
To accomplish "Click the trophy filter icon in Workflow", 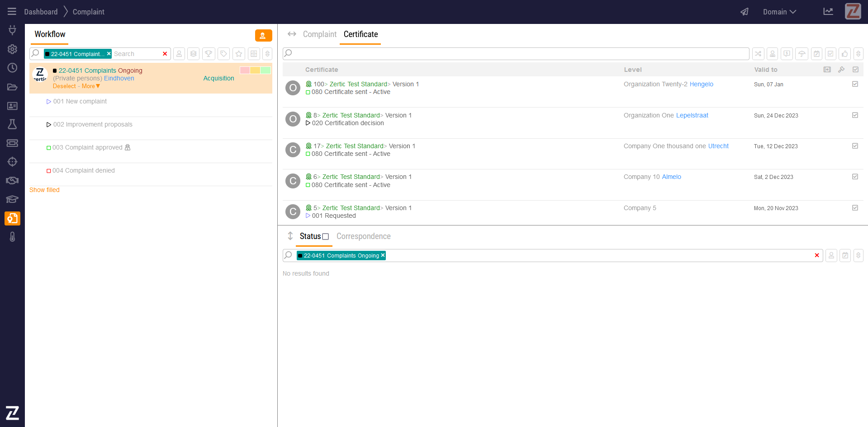I will (x=209, y=54).
